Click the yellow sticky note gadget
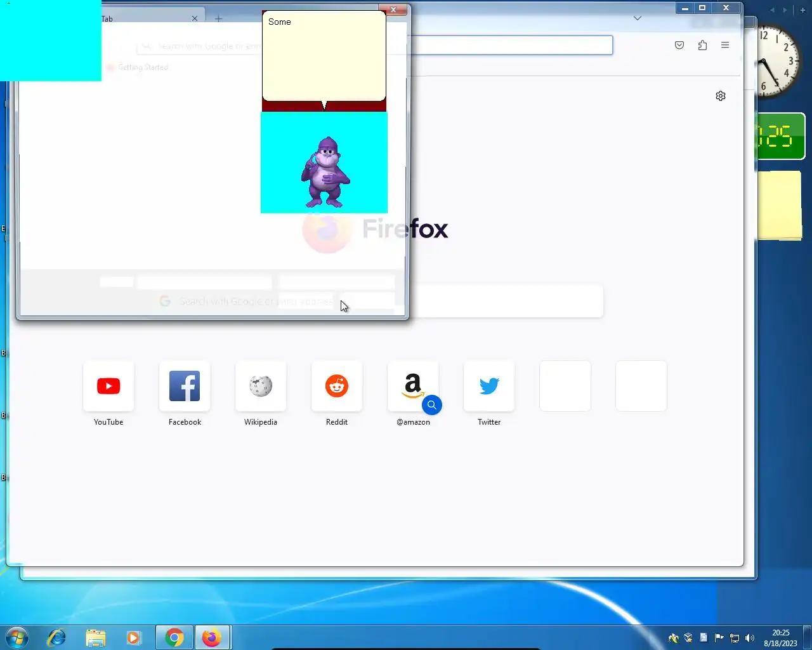 coord(780,205)
